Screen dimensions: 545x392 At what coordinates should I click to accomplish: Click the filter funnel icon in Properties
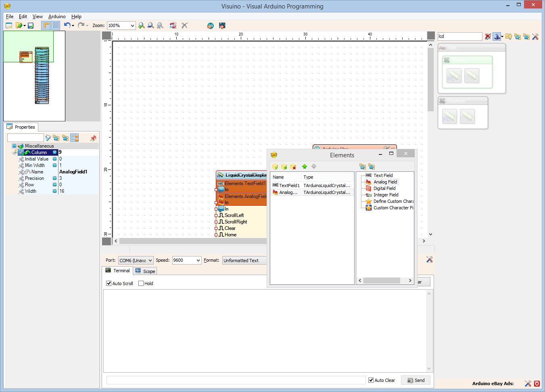48,138
